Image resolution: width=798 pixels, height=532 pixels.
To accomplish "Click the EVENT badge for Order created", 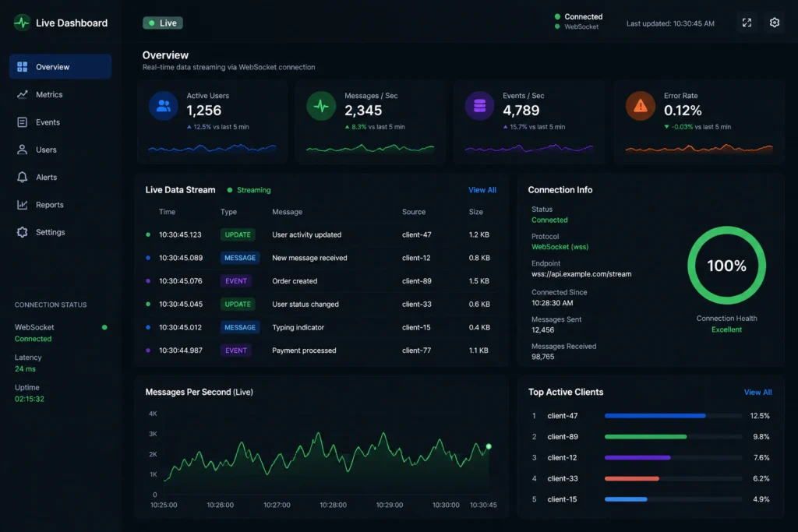I will click(235, 280).
